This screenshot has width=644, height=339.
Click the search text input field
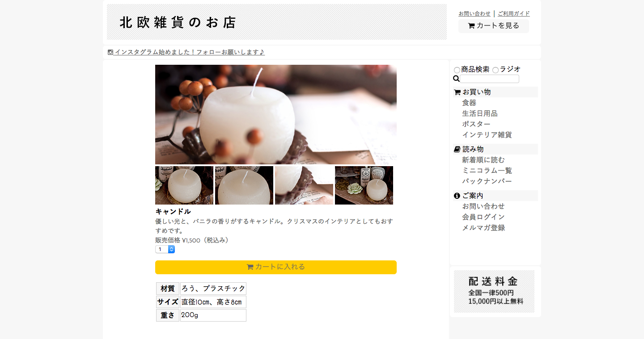pos(490,79)
